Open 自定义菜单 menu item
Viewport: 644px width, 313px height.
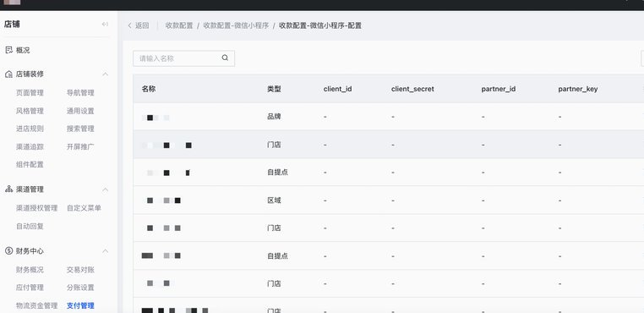coord(84,208)
